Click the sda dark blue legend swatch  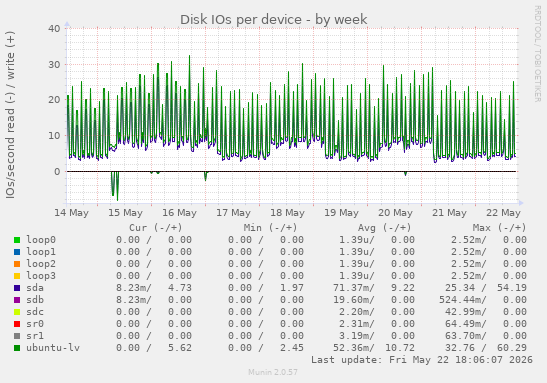(17, 288)
